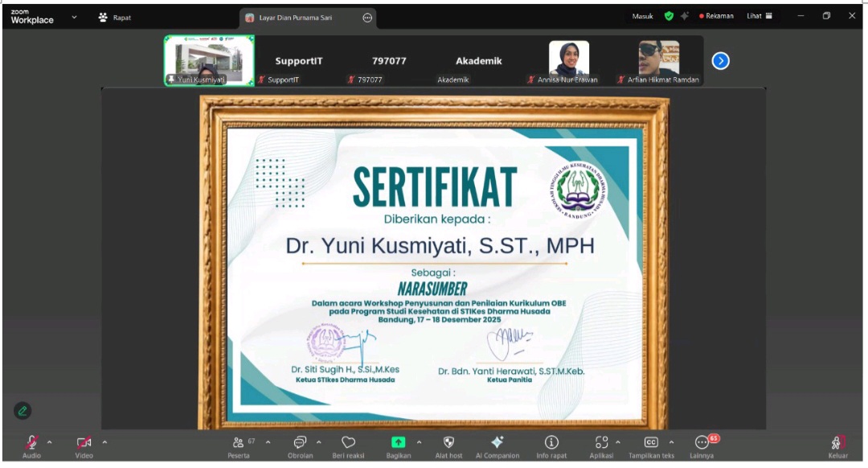
Task: Open the Obrolan chat panel
Action: click(x=300, y=442)
